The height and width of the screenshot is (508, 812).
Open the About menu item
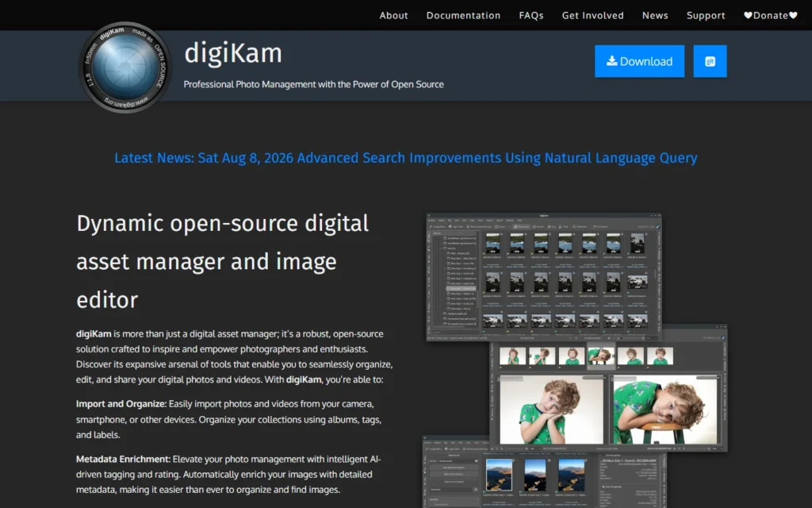[x=393, y=16]
